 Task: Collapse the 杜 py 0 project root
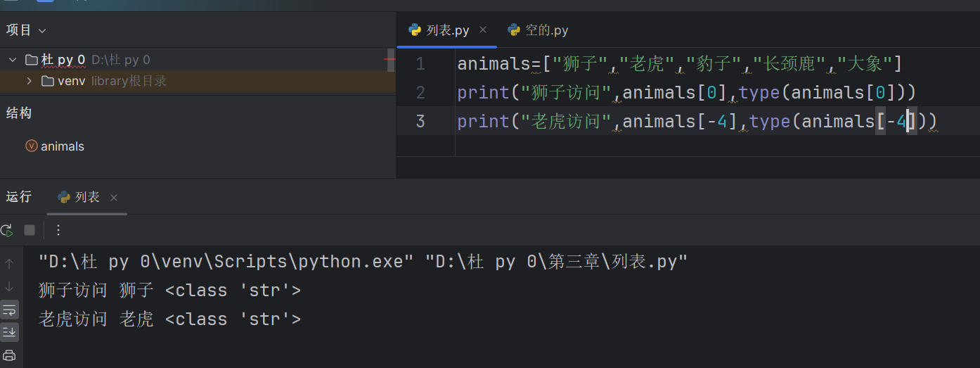tap(13, 60)
